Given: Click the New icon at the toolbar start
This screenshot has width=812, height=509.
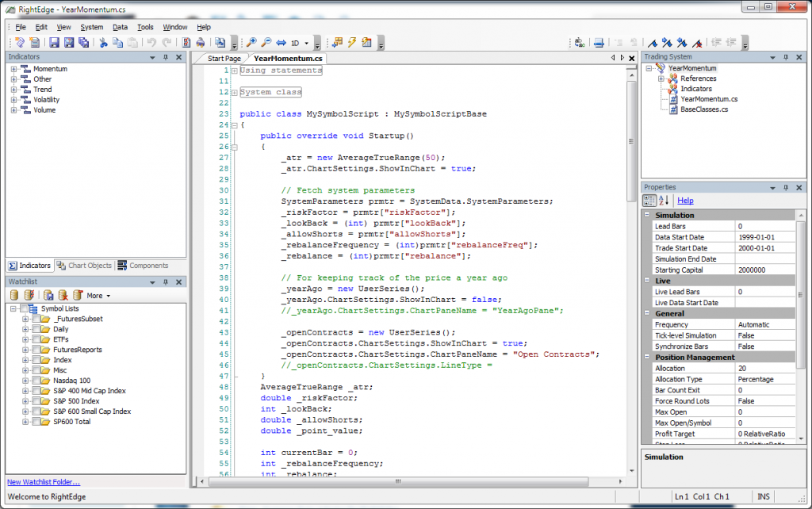Looking at the screenshot, I should pos(20,43).
